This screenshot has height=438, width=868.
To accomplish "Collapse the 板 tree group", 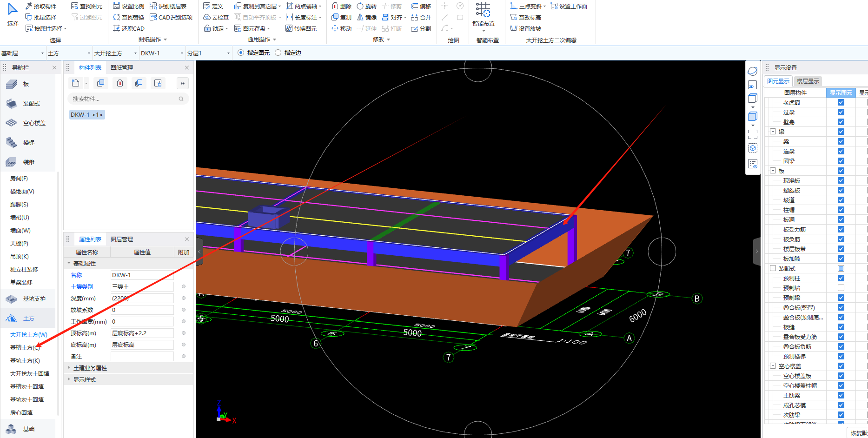I will [x=773, y=171].
